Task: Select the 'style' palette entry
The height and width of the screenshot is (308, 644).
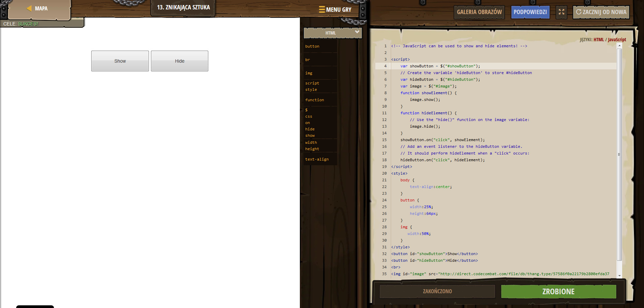Action: coord(311,89)
